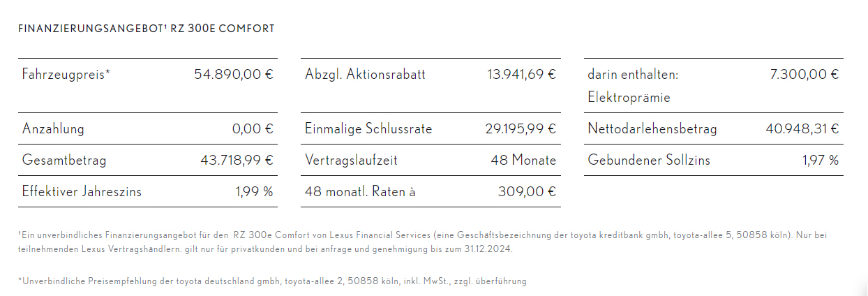Click the Finanzierungsangebot RZ 300e Comfort heading
Viewport: 868px width, 296px height.
click(147, 29)
